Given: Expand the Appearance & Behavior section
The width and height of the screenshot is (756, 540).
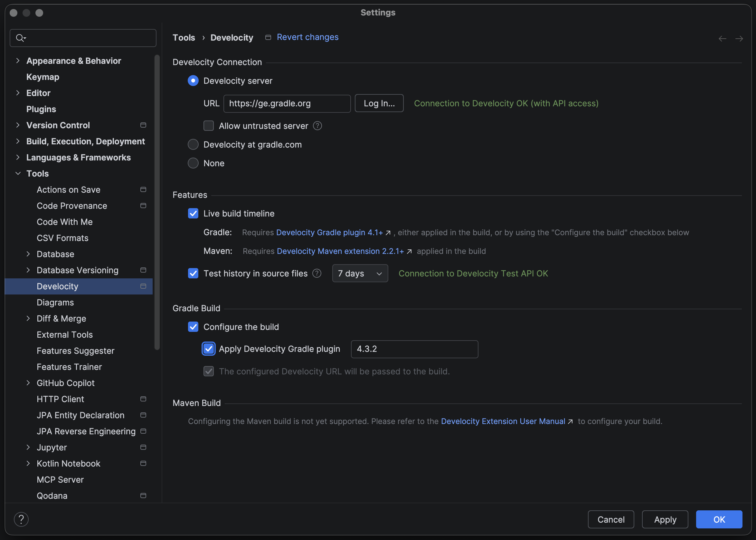Looking at the screenshot, I should click(x=18, y=61).
